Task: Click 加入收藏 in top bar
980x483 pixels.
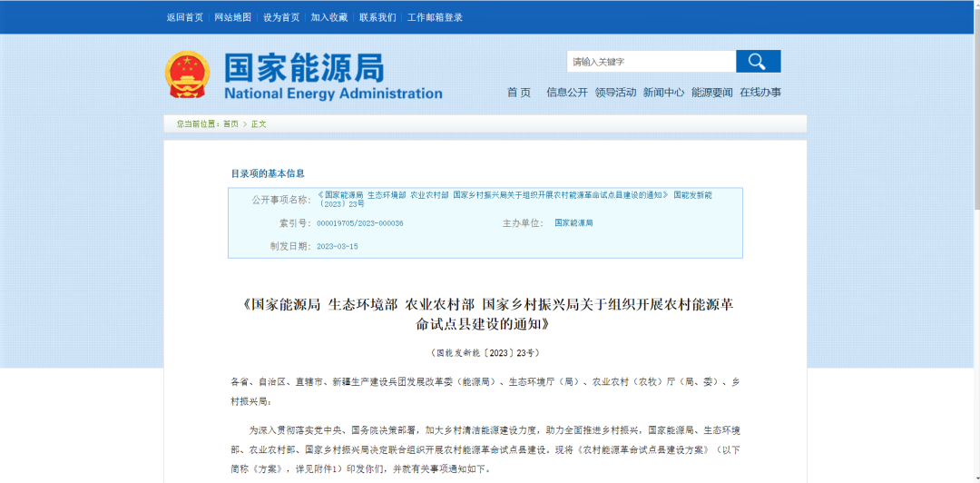Action: coord(329,17)
